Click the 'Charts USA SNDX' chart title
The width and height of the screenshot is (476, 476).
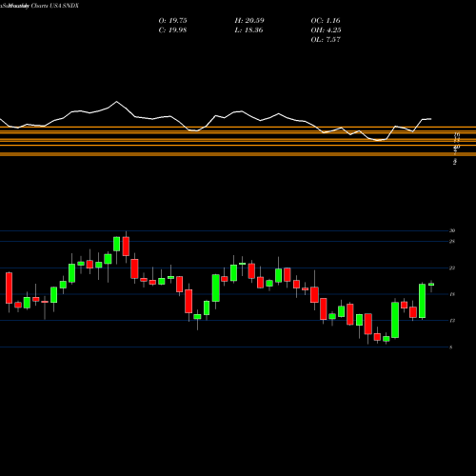[x=55, y=6]
